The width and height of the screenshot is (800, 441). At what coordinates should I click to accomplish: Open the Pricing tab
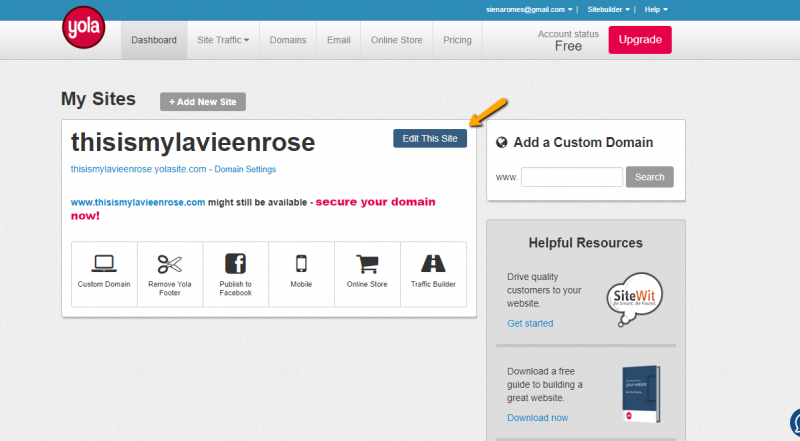pyautogui.click(x=457, y=40)
